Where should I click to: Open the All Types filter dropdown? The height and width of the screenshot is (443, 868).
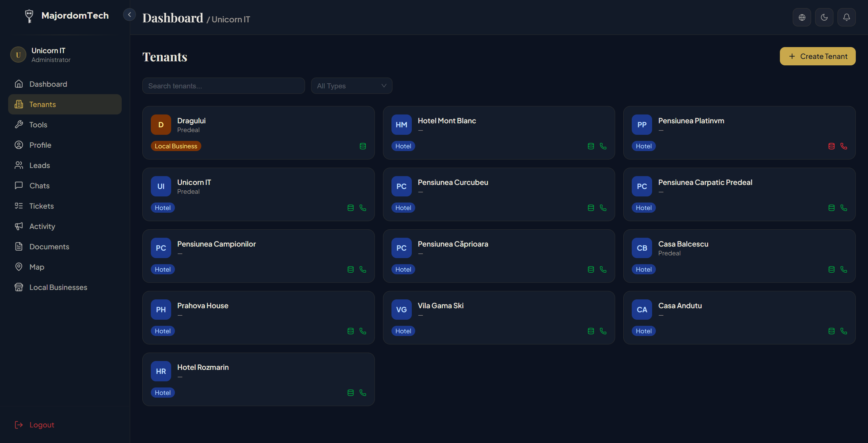[x=351, y=86]
